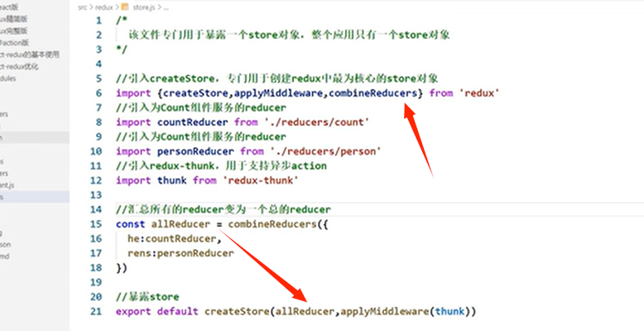Select the 'action版' folder in sidebar
This screenshot has width=644, height=331.
tap(14, 42)
